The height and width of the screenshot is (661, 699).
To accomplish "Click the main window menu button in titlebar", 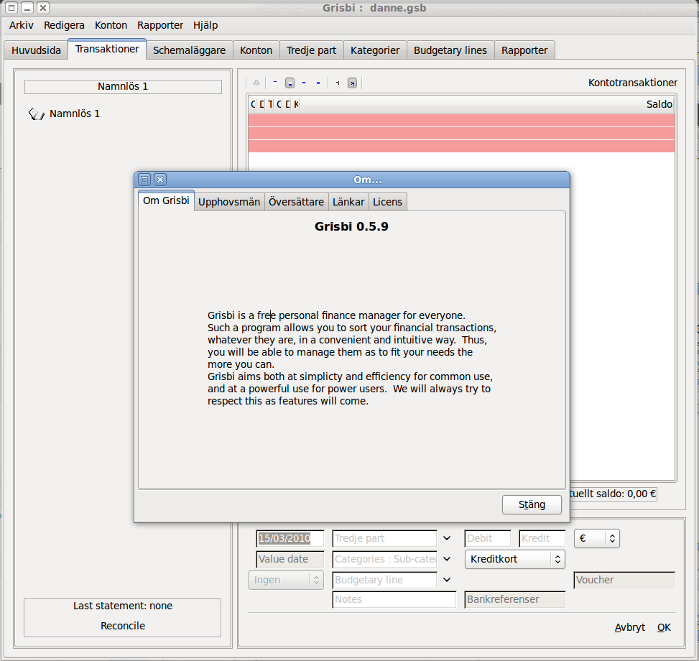I will 12,8.
